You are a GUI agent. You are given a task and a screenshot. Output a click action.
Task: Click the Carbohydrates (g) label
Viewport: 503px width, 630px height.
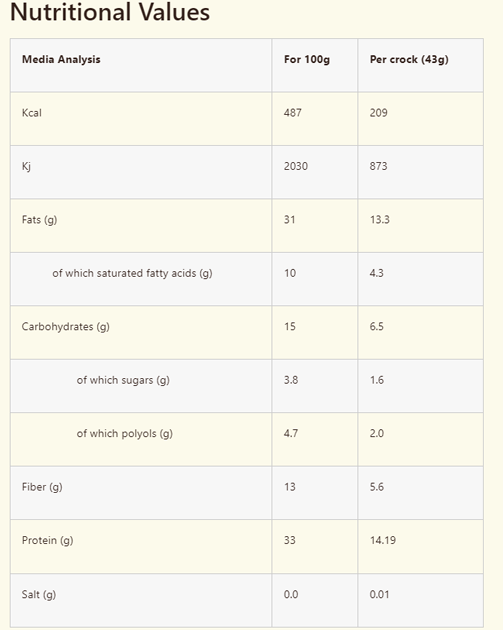tap(65, 327)
